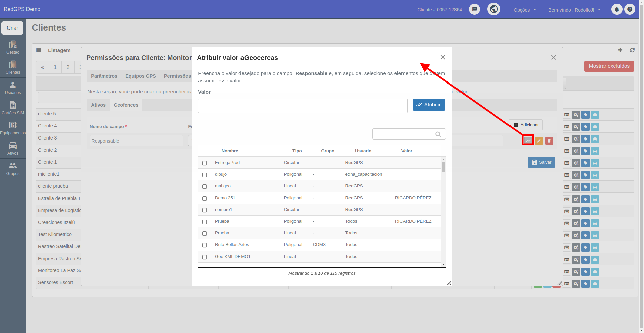644x333 pixels.
Task: Open the Opções dropdown menu
Action: [x=525, y=10]
